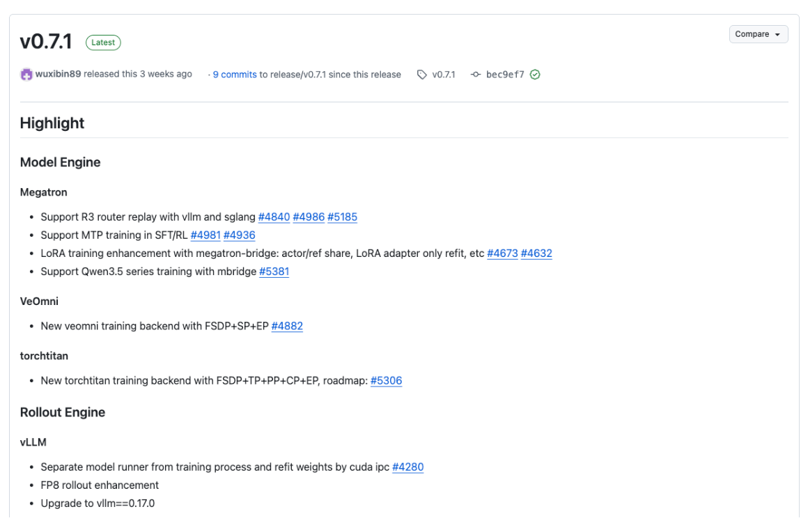Open Qwen3.5 pull request #5381
Image resolution: width=808 pixels, height=532 pixels.
point(274,272)
